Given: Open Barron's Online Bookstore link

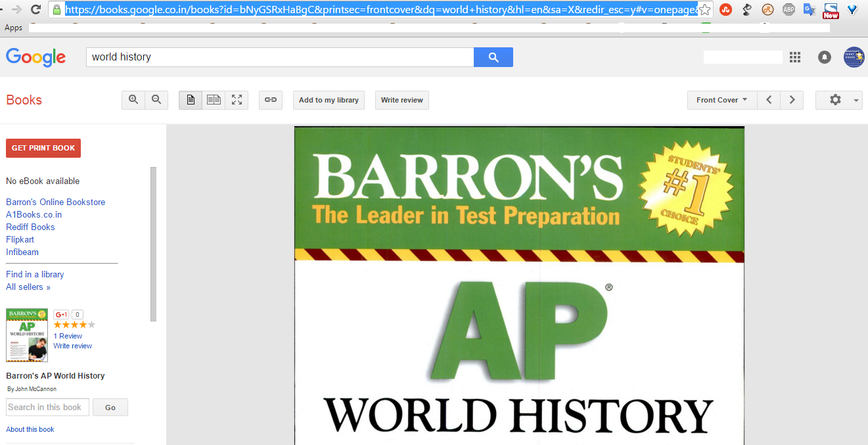Looking at the screenshot, I should (x=55, y=202).
